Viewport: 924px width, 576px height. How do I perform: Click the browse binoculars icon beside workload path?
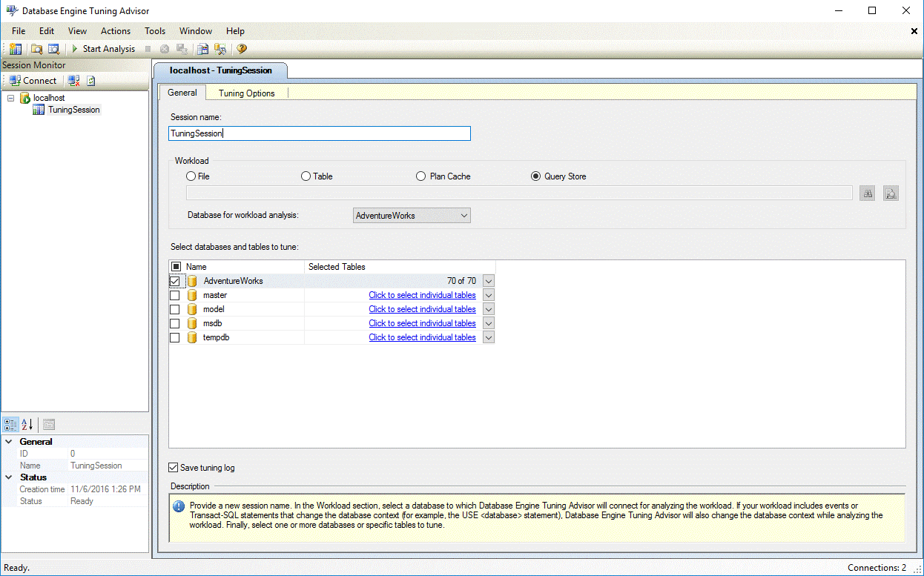[867, 193]
